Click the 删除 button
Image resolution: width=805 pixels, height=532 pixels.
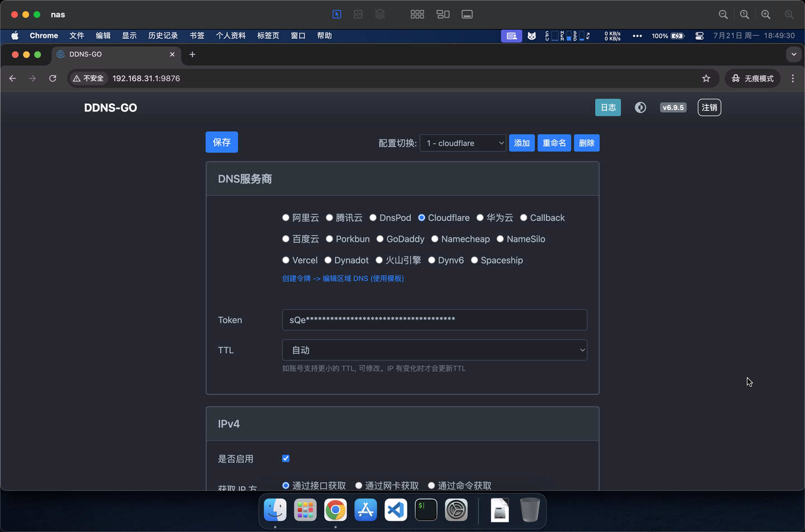(586, 143)
